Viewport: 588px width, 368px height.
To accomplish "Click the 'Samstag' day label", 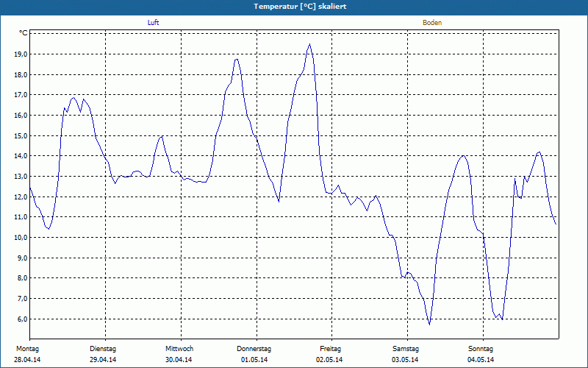I will [406, 349].
